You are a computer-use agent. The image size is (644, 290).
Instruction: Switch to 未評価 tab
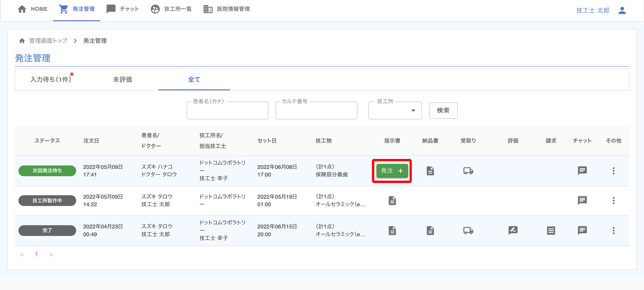122,79
